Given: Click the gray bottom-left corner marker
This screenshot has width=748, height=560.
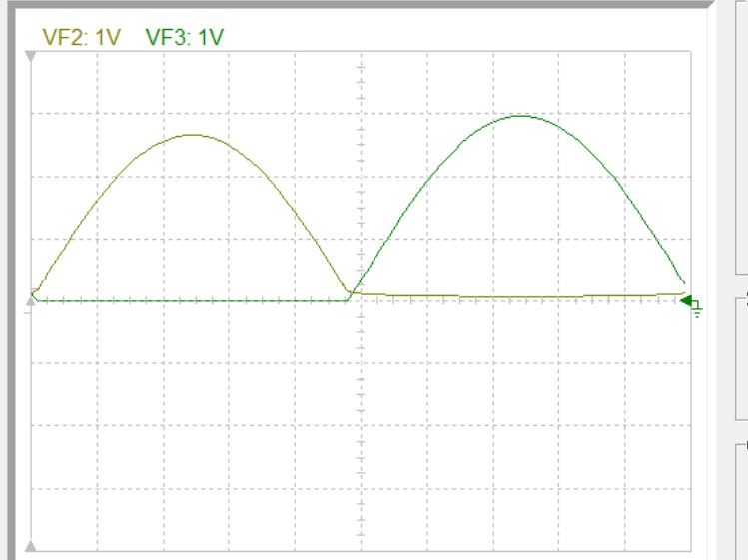Looking at the screenshot, I should (31, 546).
